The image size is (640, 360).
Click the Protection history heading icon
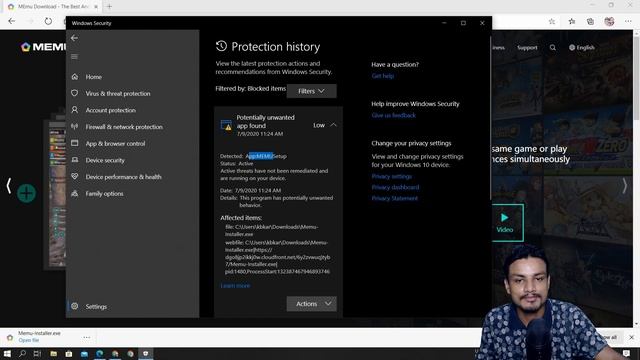[x=221, y=46]
